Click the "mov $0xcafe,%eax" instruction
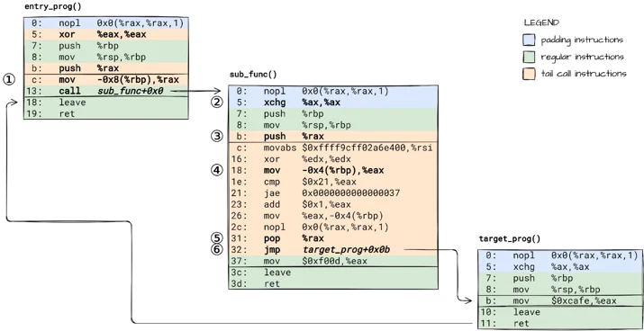 (x=561, y=300)
